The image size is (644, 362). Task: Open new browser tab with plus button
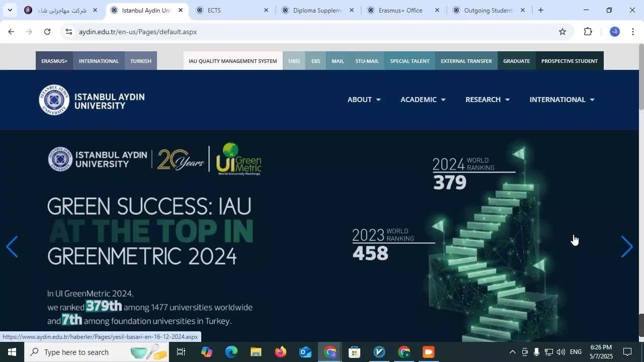pos(540,10)
